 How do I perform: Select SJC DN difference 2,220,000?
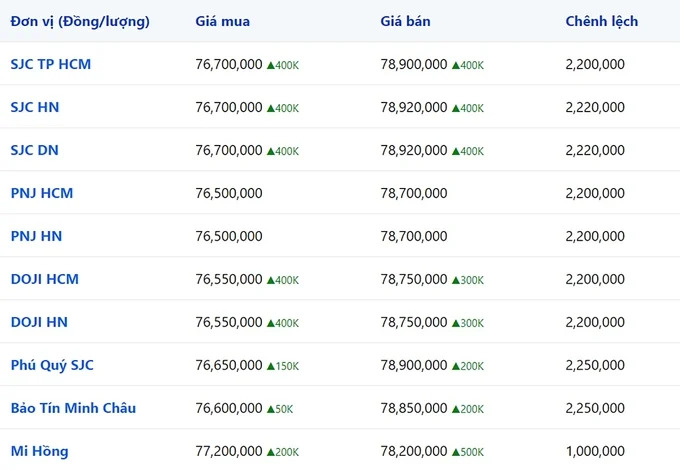(595, 150)
